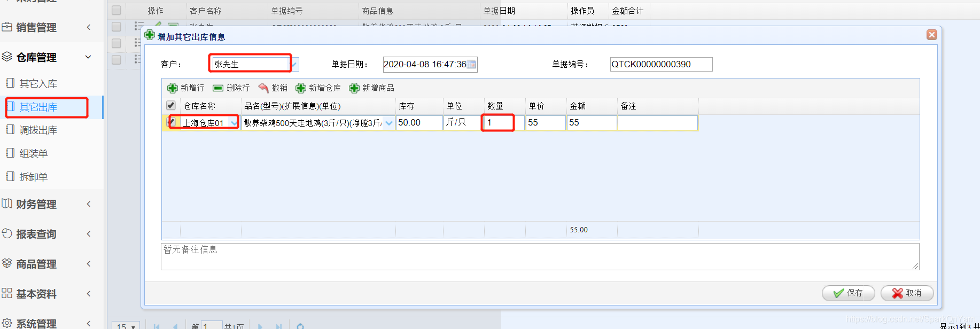The height and width of the screenshot is (329, 980).
Task: Click the 仓库管理 layers icon
Action: 7,57
